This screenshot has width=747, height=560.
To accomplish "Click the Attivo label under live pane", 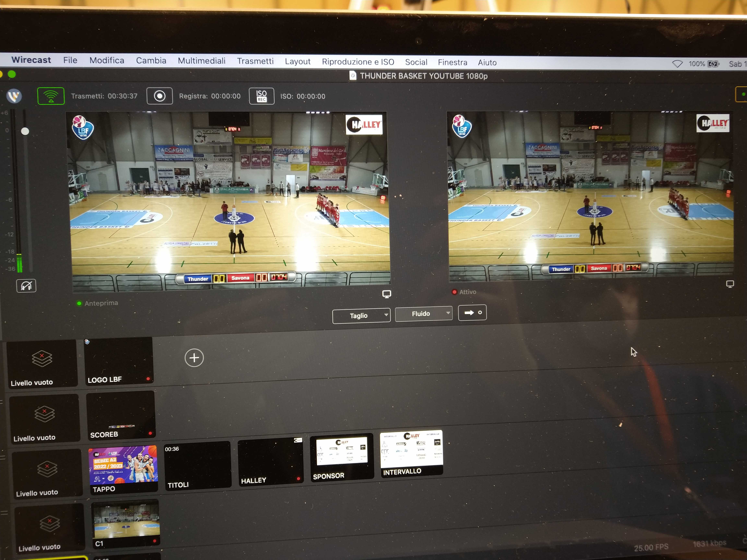I will point(468,292).
